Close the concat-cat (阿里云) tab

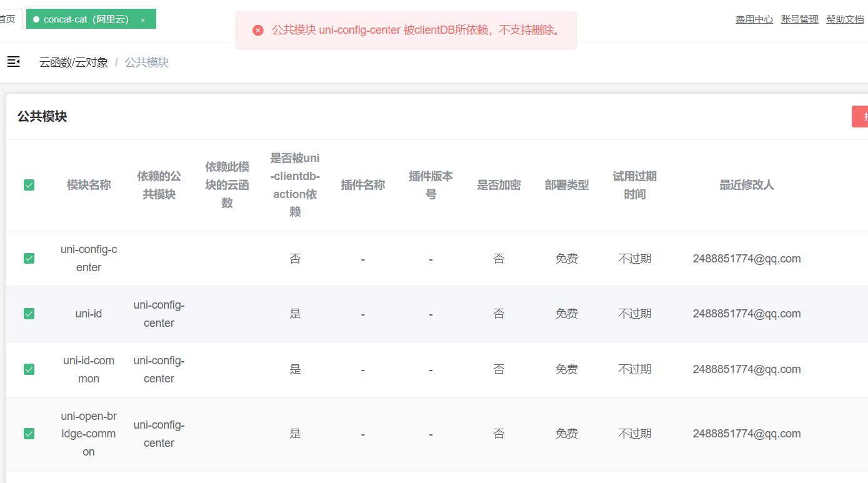[142, 20]
